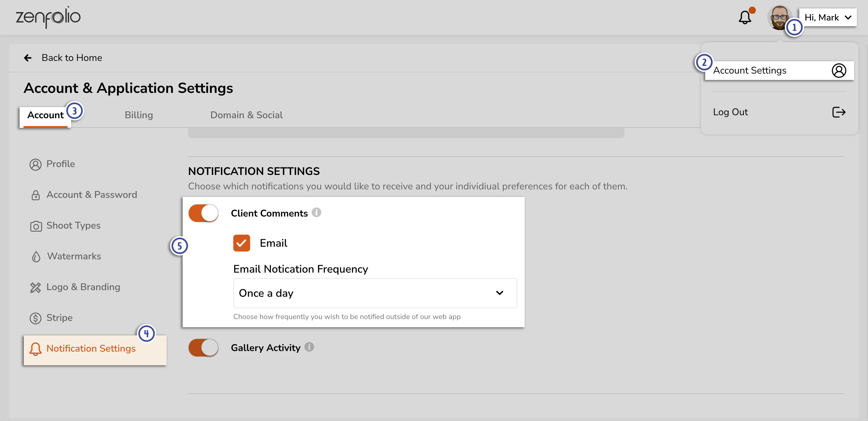Click the Log Out exit icon
This screenshot has width=868, height=421.
(x=839, y=112)
